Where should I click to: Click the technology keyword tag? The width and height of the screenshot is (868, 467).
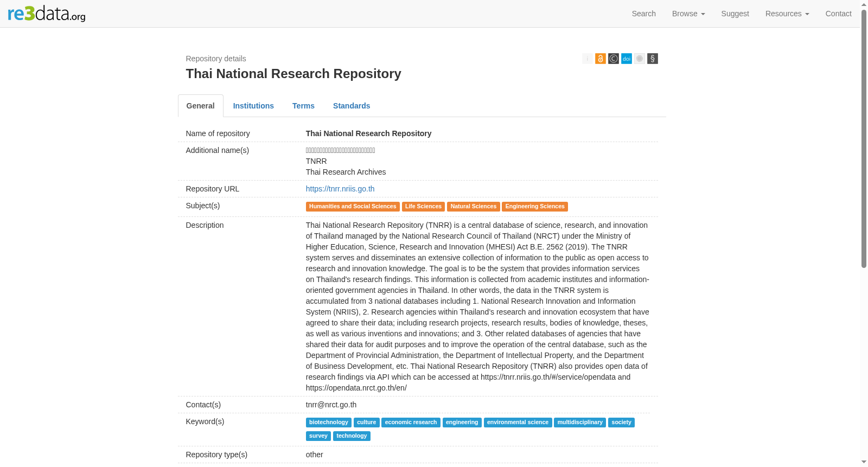(x=352, y=436)
